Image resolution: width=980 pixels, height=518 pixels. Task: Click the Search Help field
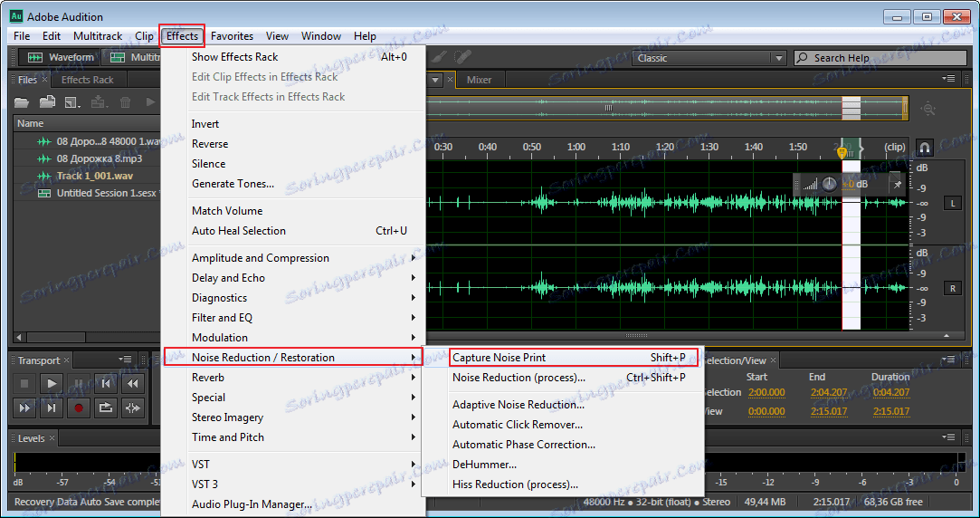click(880, 58)
